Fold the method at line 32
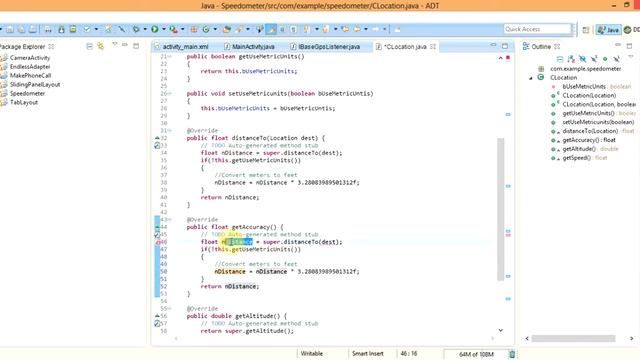The height and width of the screenshot is (360, 640). click(157, 138)
